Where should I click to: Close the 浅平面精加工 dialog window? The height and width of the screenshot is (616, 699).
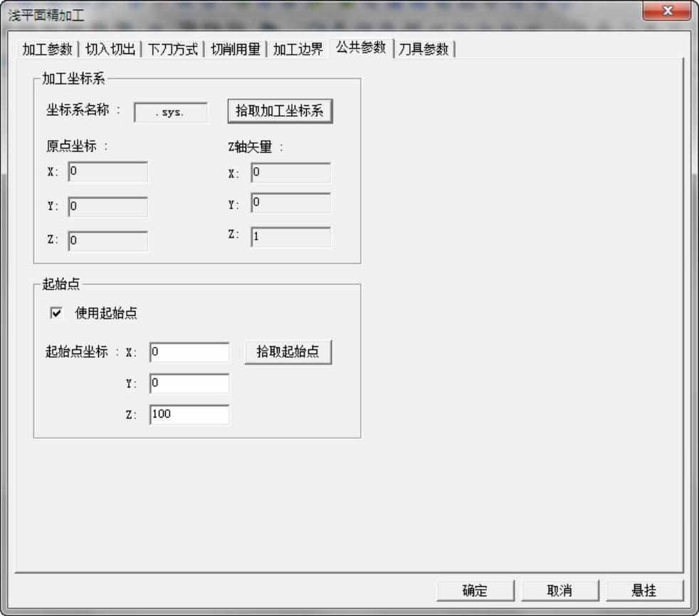coord(667,11)
